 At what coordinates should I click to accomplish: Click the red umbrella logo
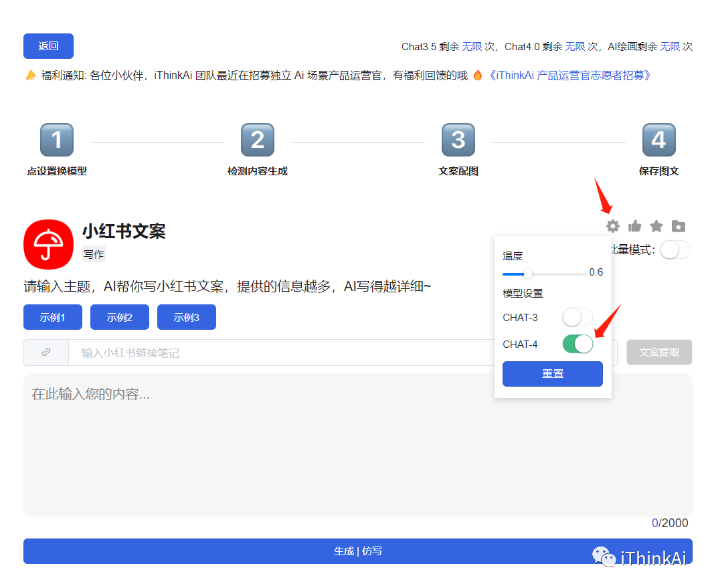(x=48, y=244)
